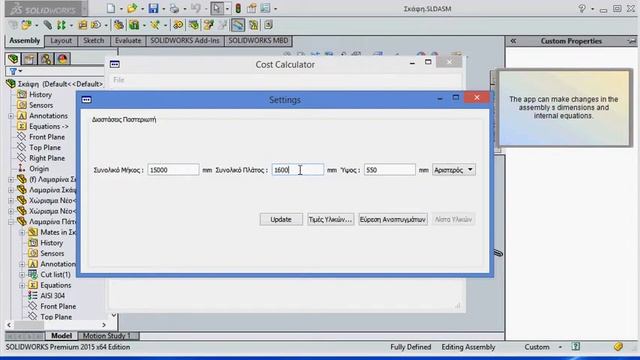Screen dimensions: 640x360
Task: Click the Εύρεση Αναπτυγμάτων button
Action: tap(393, 220)
